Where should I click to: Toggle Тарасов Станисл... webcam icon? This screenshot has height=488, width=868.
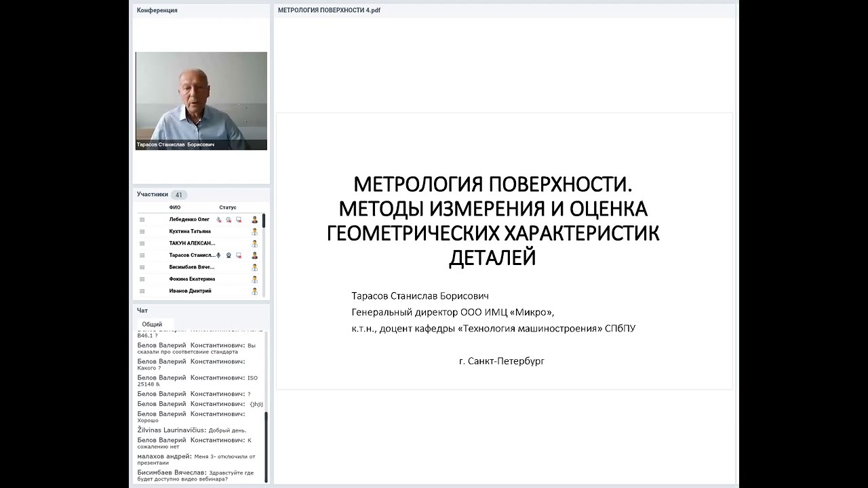click(229, 256)
